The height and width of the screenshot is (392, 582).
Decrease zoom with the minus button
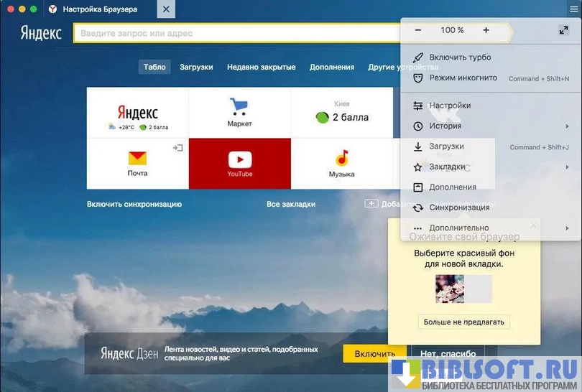(x=418, y=30)
